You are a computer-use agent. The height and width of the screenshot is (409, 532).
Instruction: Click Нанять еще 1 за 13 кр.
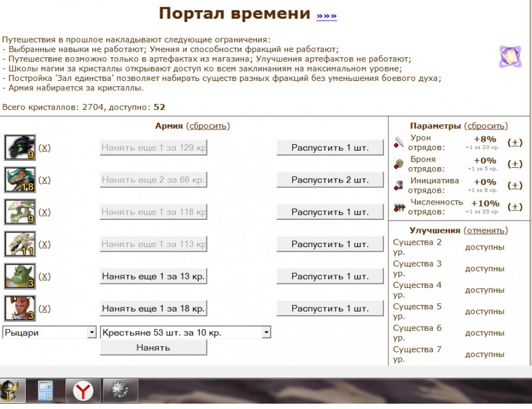coord(153,277)
